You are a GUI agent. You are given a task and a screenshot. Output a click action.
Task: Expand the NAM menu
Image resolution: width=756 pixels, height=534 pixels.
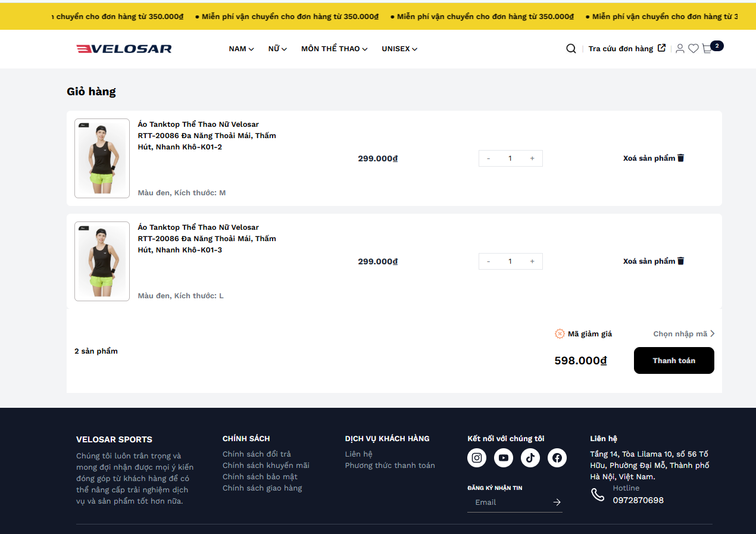pyautogui.click(x=241, y=49)
